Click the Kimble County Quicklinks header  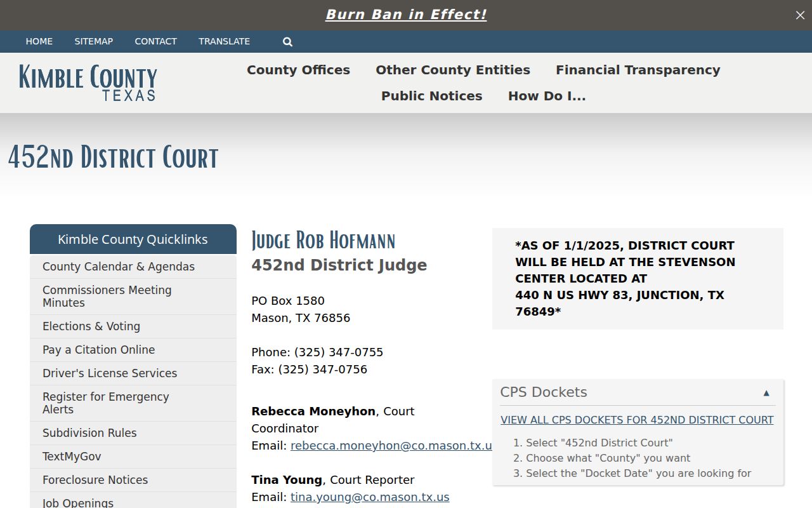(x=133, y=239)
